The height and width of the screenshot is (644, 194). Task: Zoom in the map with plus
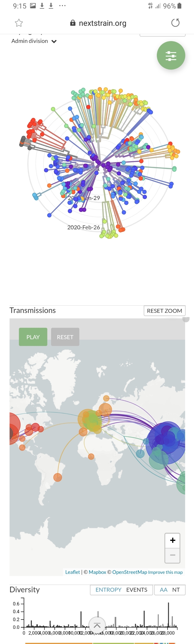172,540
